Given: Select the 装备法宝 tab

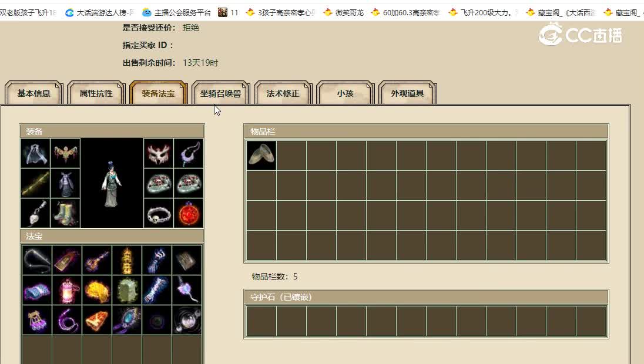Looking at the screenshot, I should [x=158, y=93].
